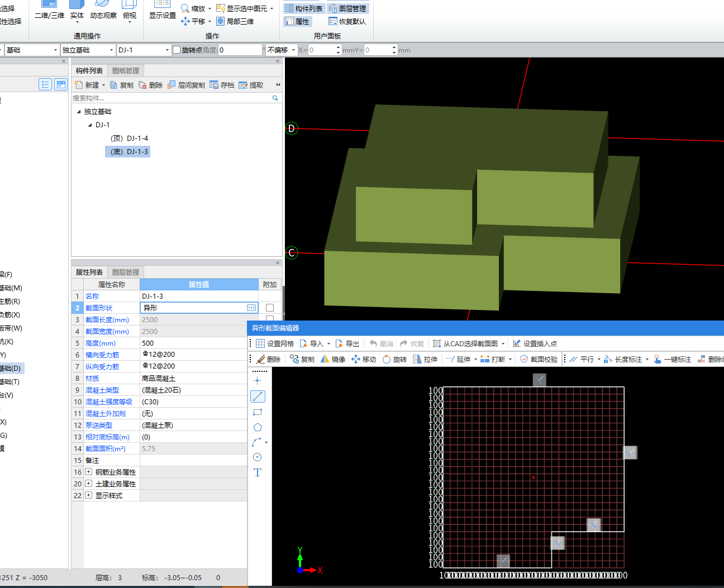Click 平行 parallel dimension button
This screenshot has height=588, width=724.
point(582,359)
